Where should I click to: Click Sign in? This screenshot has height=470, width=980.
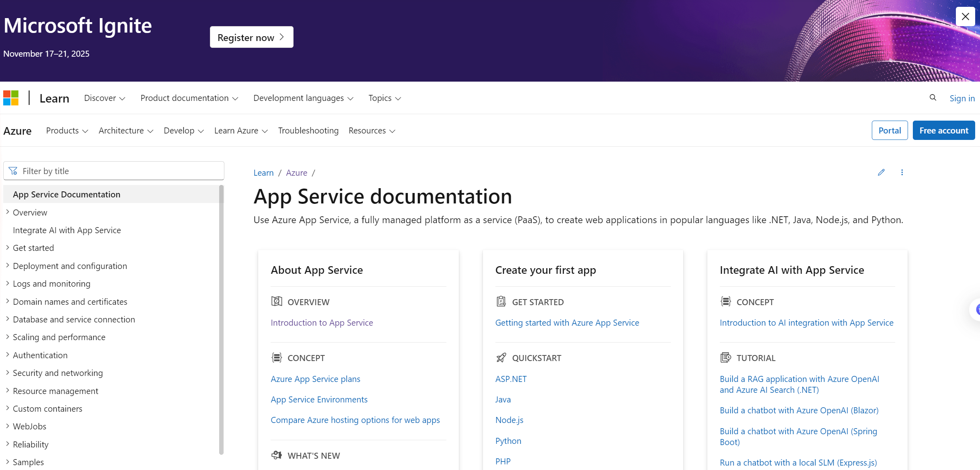tap(962, 98)
